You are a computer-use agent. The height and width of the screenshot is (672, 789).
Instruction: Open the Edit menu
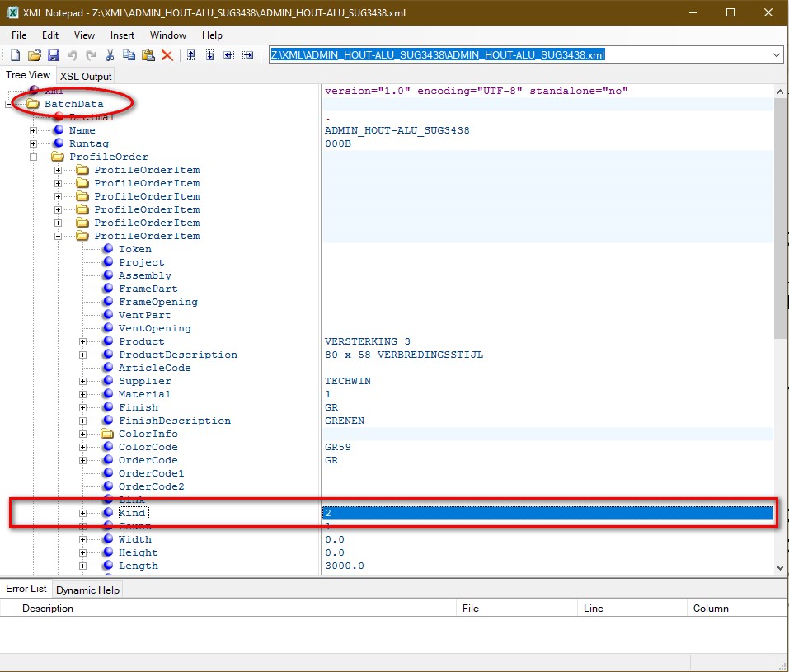click(x=50, y=35)
